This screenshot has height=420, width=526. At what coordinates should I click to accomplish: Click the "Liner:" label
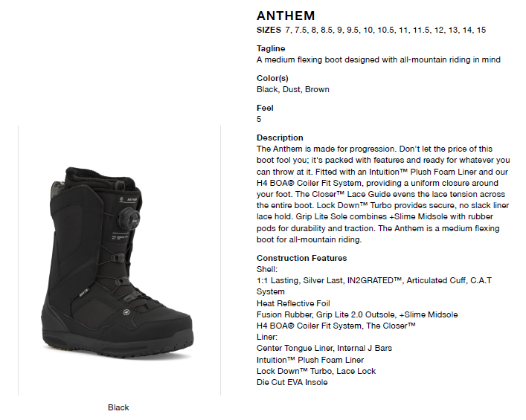point(267,337)
